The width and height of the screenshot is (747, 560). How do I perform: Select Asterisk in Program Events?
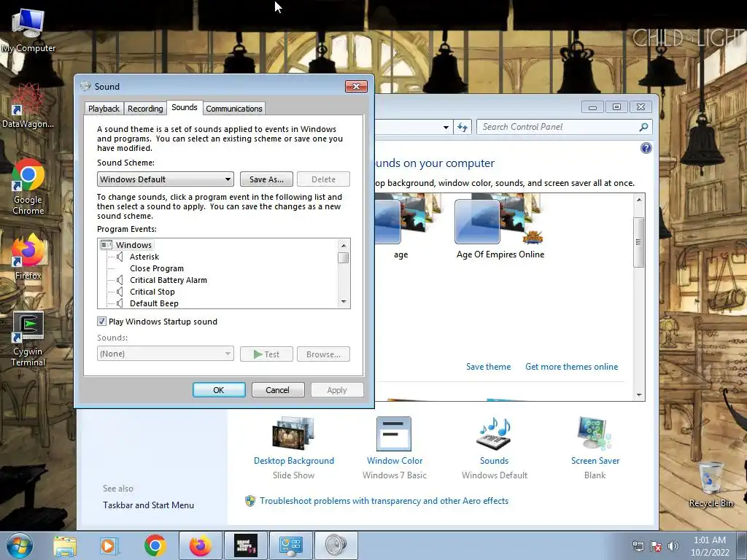coord(144,257)
